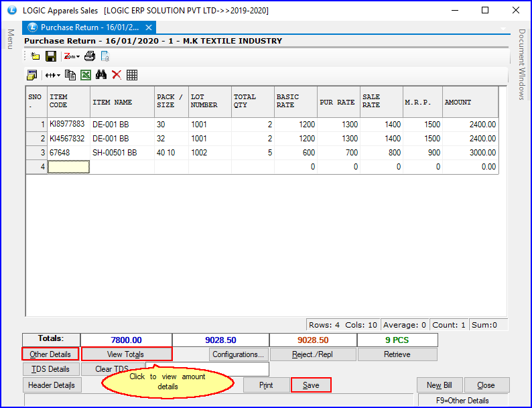
Task: Click the AMOUNT column header
Action: [x=470, y=102]
